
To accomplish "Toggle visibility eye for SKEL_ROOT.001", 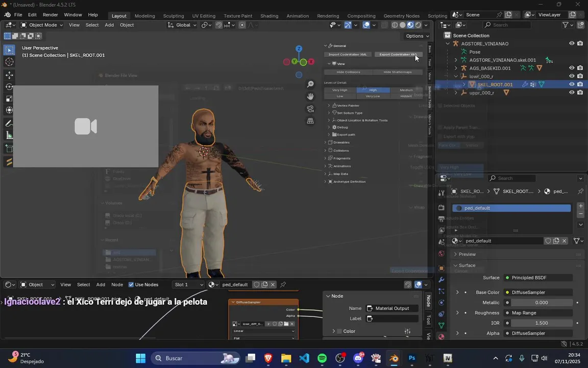I will (572, 84).
